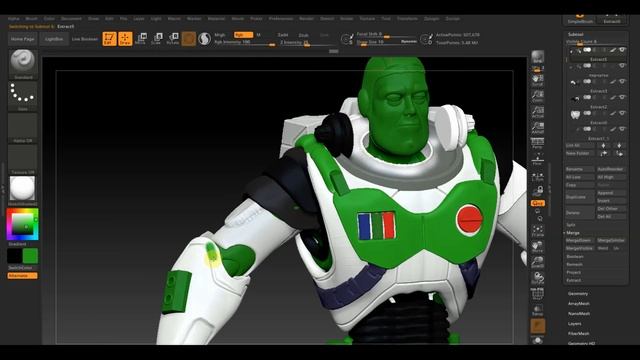Hide the selected Extract5 subtool with its eye

pos(622,50)
